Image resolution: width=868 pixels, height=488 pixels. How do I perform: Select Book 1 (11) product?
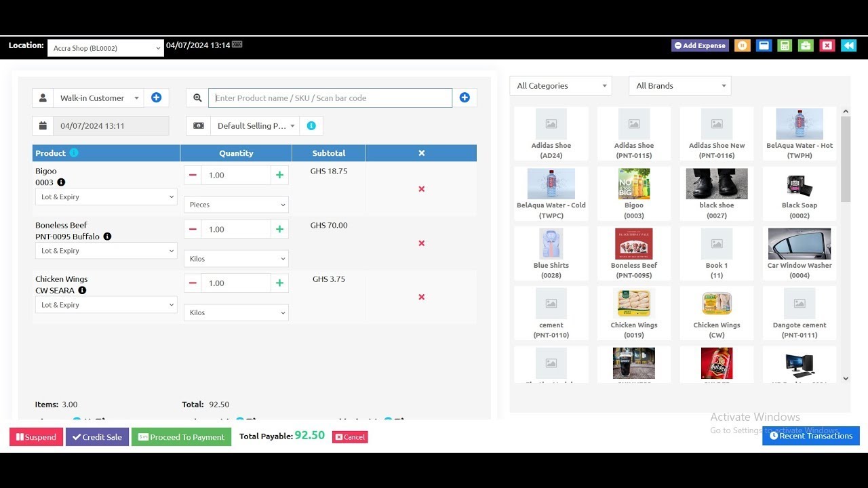717,253
